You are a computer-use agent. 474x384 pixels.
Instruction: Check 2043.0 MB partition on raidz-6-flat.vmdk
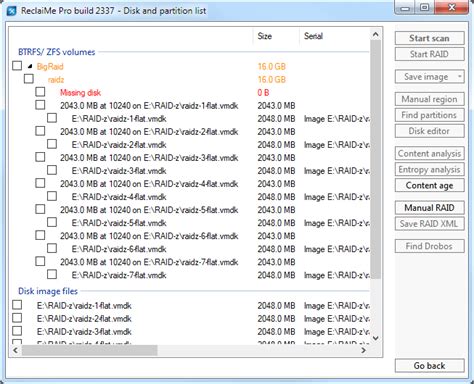pos(40,235)
